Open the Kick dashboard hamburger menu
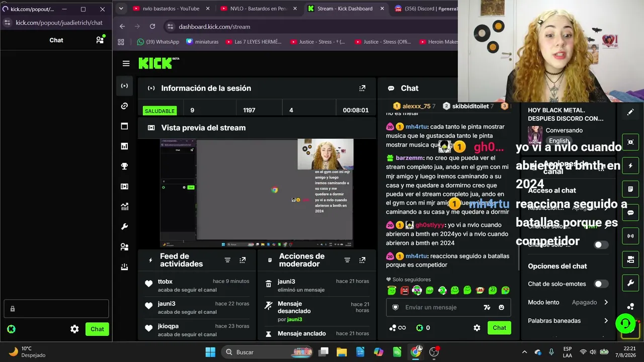 [x=126, y=63]
